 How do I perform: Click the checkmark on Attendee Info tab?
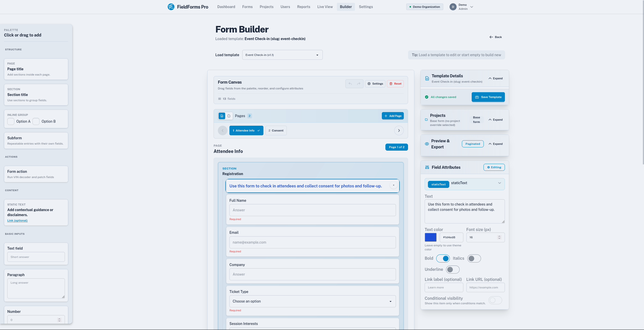pyautogui.click(x=259, y=130)
